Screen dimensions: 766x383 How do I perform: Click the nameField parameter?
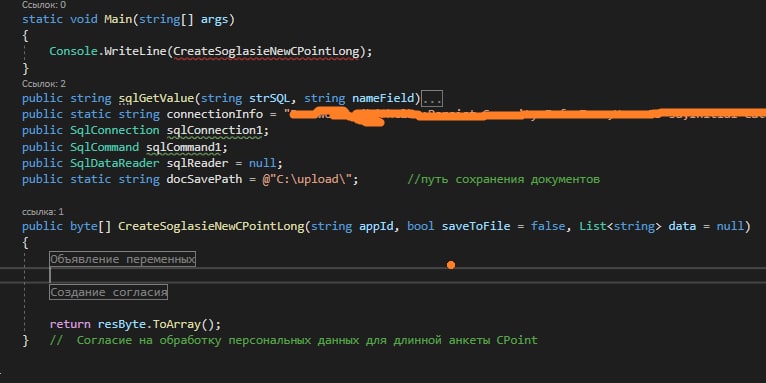click(x=383, y=99)
